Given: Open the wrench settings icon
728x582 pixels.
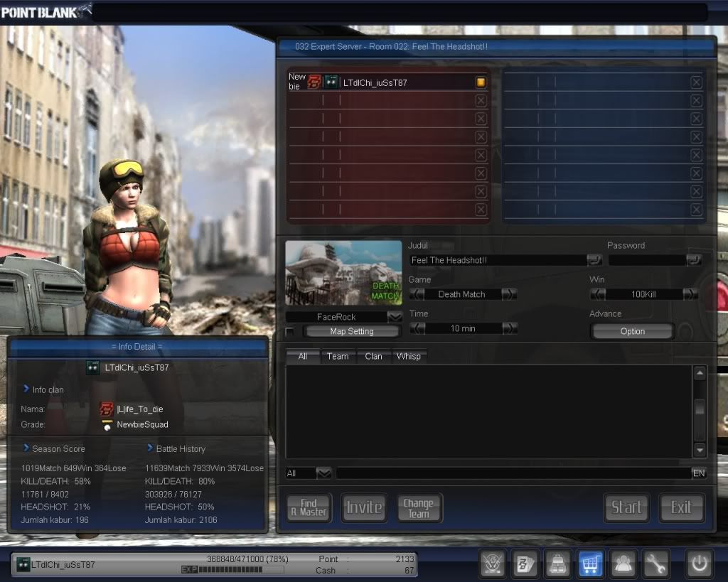Looking at the screenshot, I should click(655, 564).
